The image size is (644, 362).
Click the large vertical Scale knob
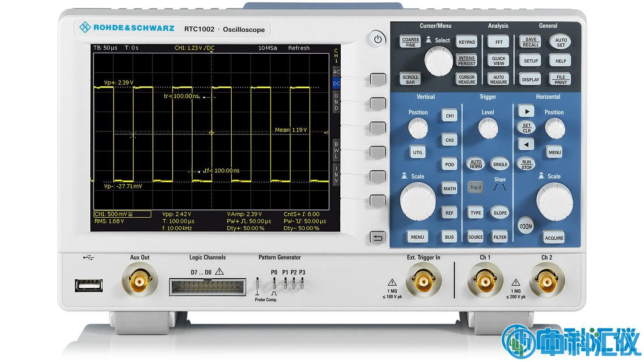coord(417,201)
